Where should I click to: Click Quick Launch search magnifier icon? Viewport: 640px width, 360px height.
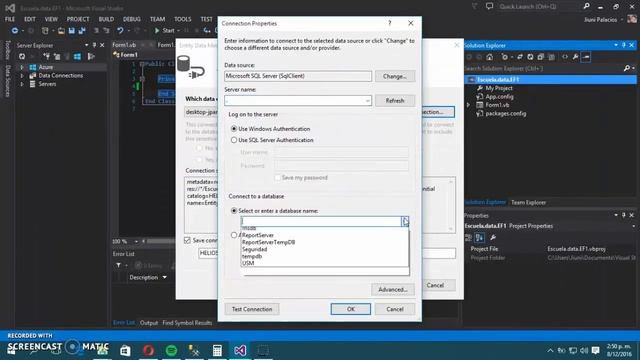click(586, 6)
